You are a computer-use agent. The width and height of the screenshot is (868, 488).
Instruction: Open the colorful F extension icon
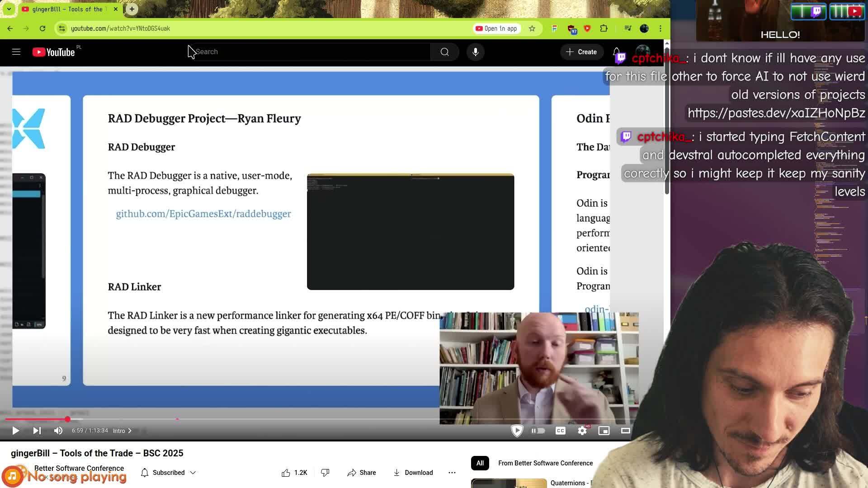coord(555,28)
